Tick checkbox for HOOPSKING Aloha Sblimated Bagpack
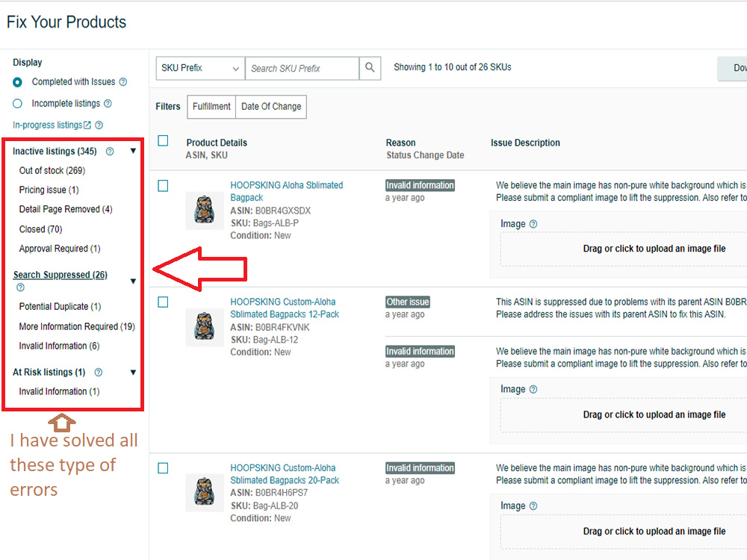Image resolution: width=747 pixels, height=560 pixels. pos(163,186)
